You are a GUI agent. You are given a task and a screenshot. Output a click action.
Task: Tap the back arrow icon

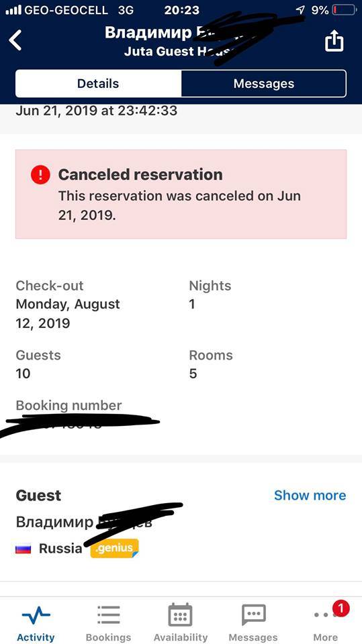[x=15, y=40]
